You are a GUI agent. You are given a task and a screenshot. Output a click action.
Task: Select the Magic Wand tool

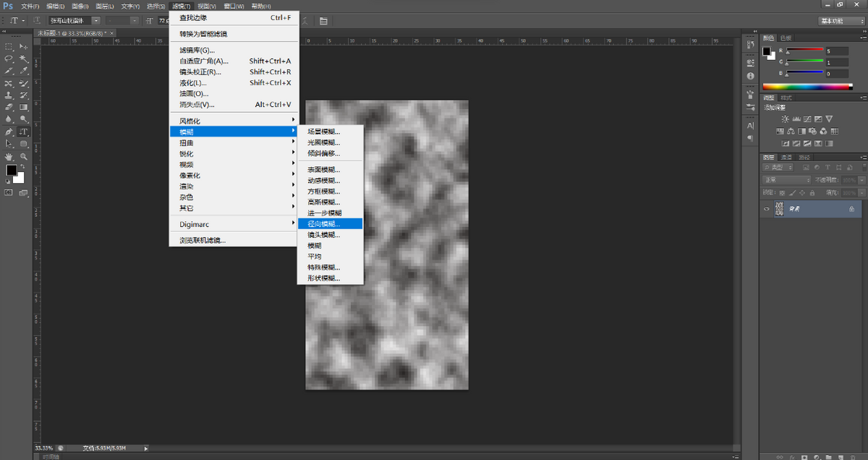[x=24, y=59]
